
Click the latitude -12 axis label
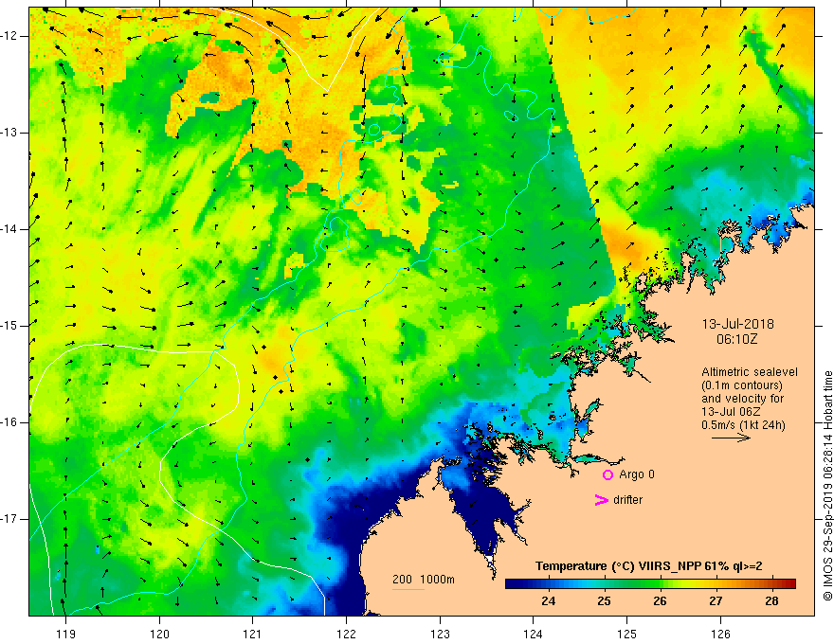(9, 36)
